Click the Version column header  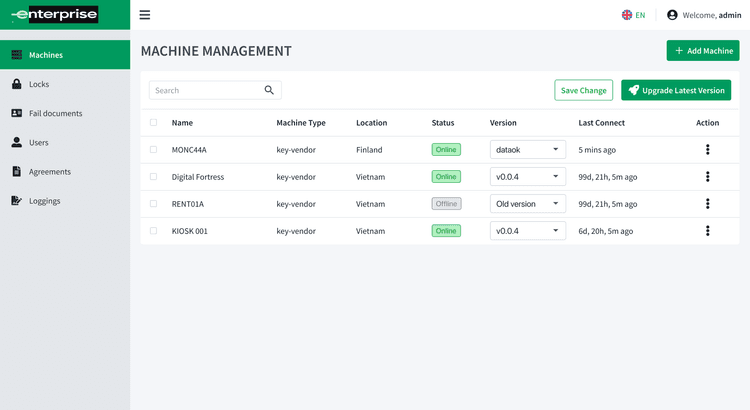[x=503, y=123]
